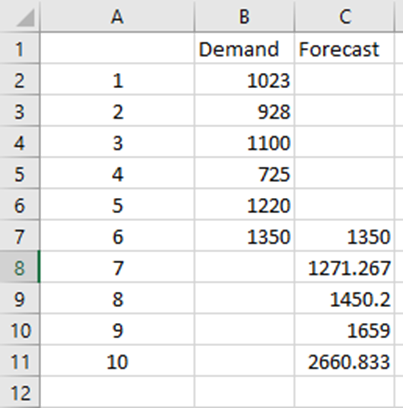Click cell A7 containing period 6

click(117, 236)
